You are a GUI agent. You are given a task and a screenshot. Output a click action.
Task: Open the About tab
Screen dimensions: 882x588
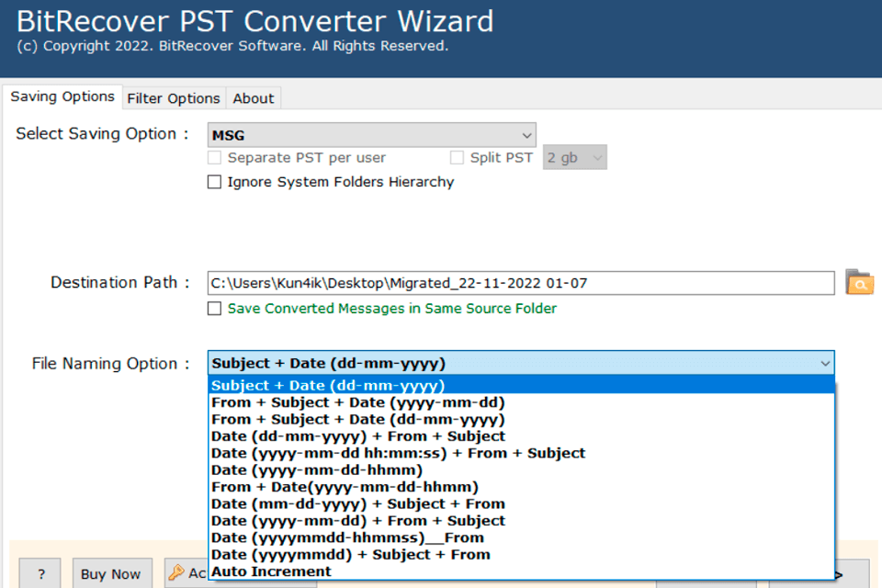point(254,98)
